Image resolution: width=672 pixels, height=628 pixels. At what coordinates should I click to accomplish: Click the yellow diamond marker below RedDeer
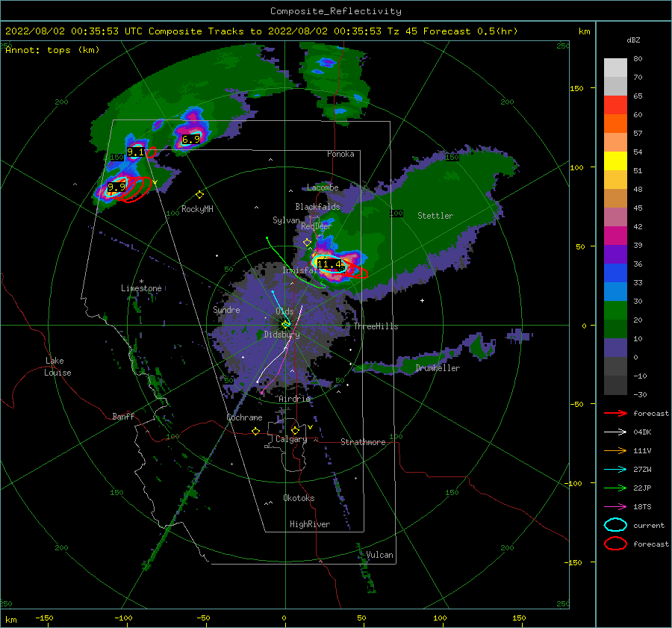307,243
